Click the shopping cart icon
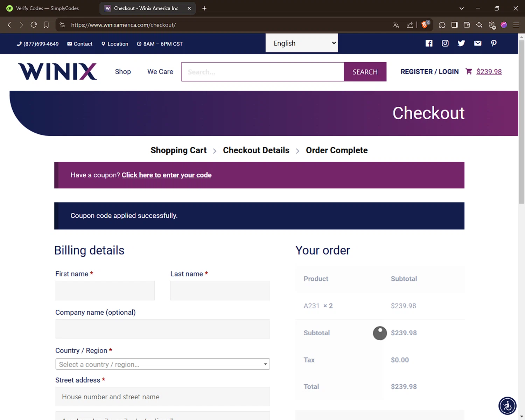 [469, 71]
